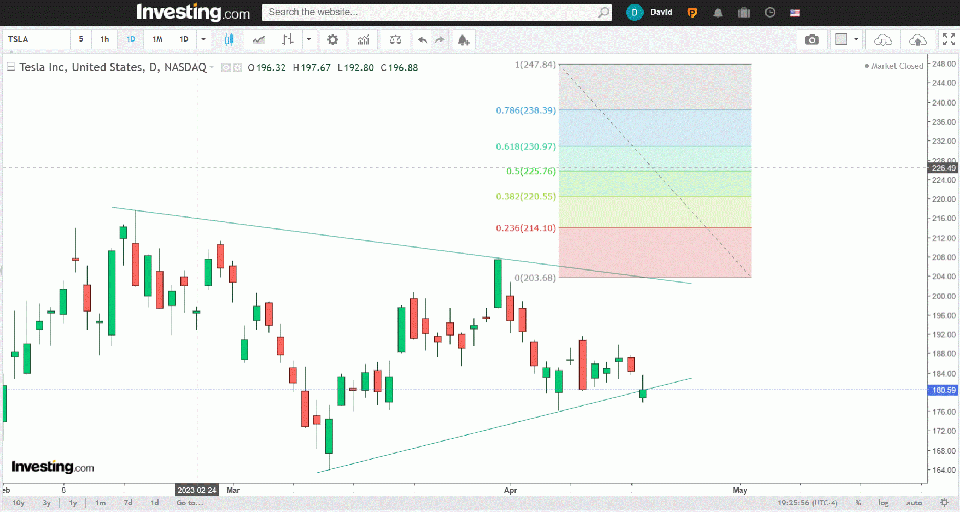This screenshot has width=960, height=512.
Task: Toggle percentage scale on price axis
Action: click(x=859, y=502)
